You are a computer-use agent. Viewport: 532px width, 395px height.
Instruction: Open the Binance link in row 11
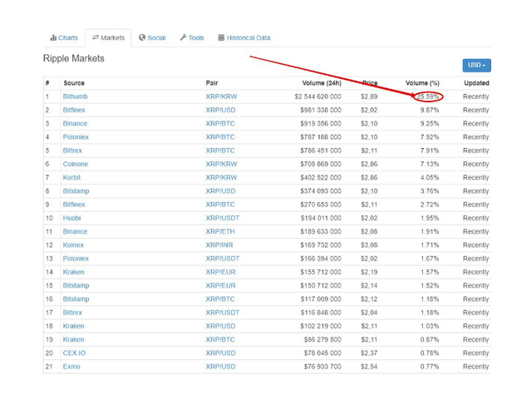tap(75, 231)
